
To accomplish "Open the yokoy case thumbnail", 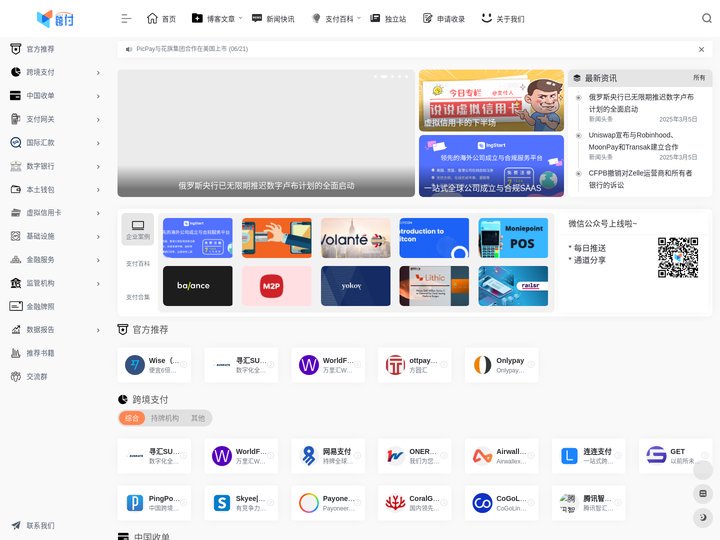I will [355, 286].
